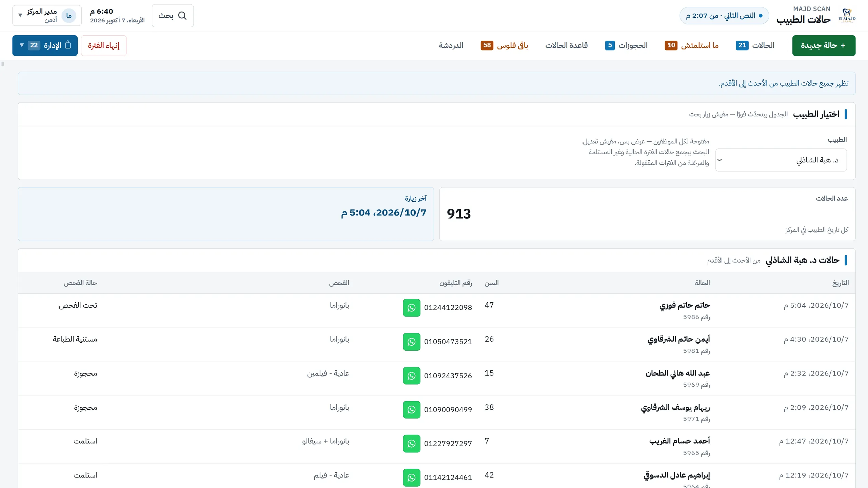Image resolution: width=868 pixels, height=488 pixels.
Task: Click the ELMAJD logo icon
Action: (847, 16)
